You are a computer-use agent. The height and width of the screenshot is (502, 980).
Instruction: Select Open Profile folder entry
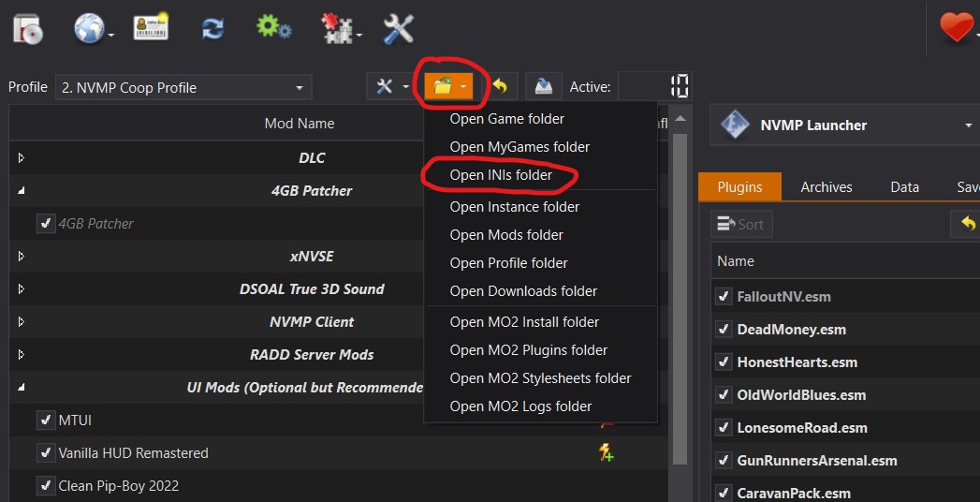click(x=509, y=263)
